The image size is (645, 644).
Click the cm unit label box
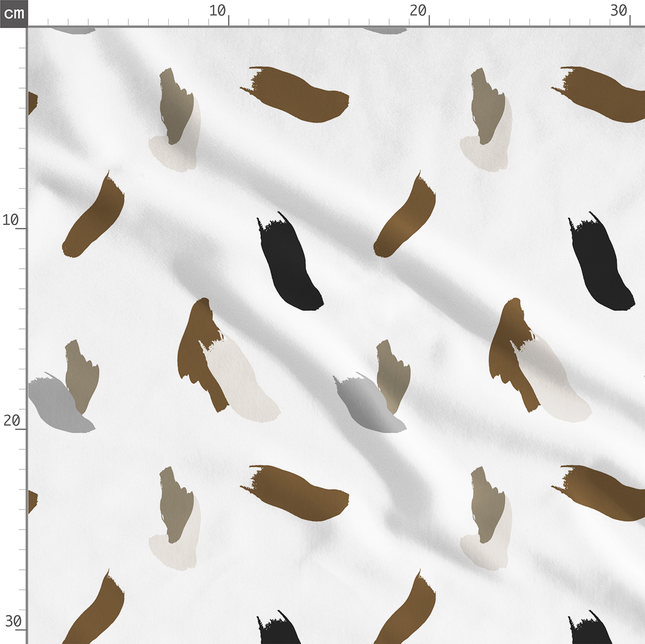pos(13,13)
